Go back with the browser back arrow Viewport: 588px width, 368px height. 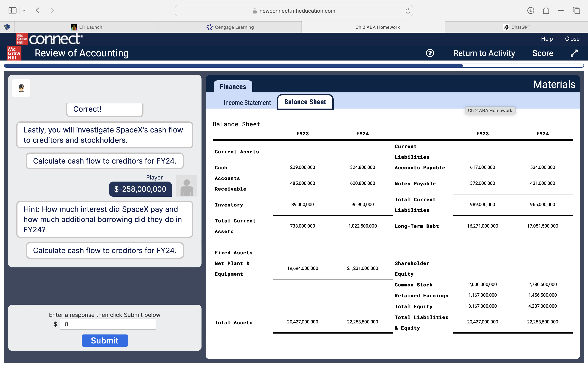coord(37,10)
